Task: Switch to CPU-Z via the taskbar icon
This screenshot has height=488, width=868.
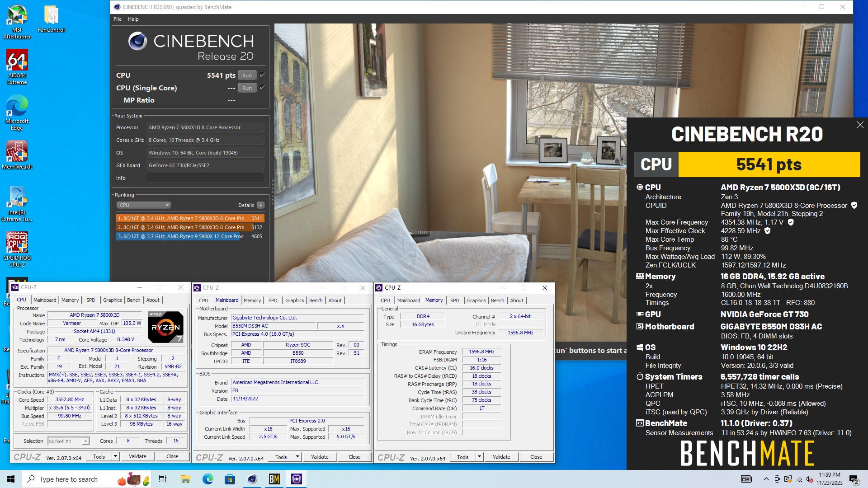Action: (297, 479)
